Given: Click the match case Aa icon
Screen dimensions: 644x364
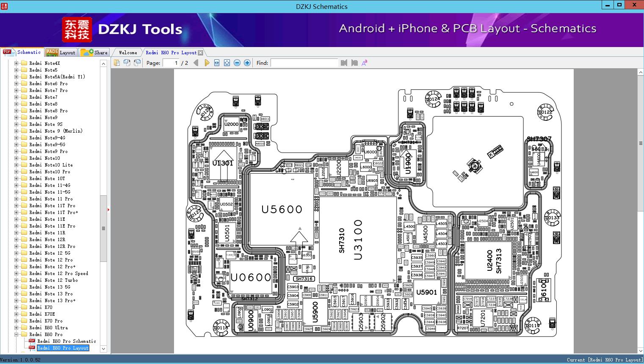Looking at the screenshot, I should tap(365, 63).
